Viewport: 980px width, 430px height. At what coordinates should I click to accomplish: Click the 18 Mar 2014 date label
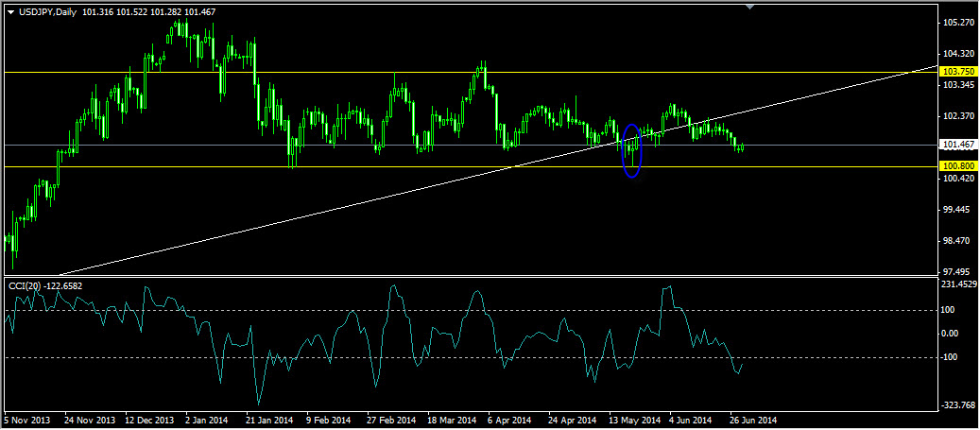(x=452, y=420)
